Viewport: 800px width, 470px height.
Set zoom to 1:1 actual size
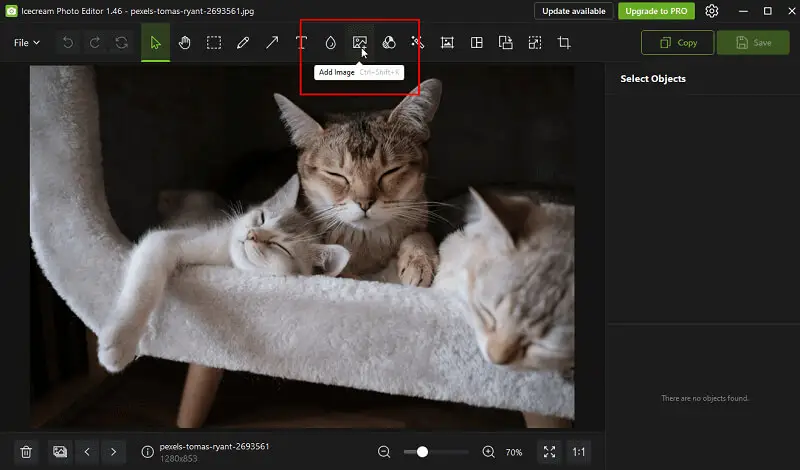click(x=579, y=452)
